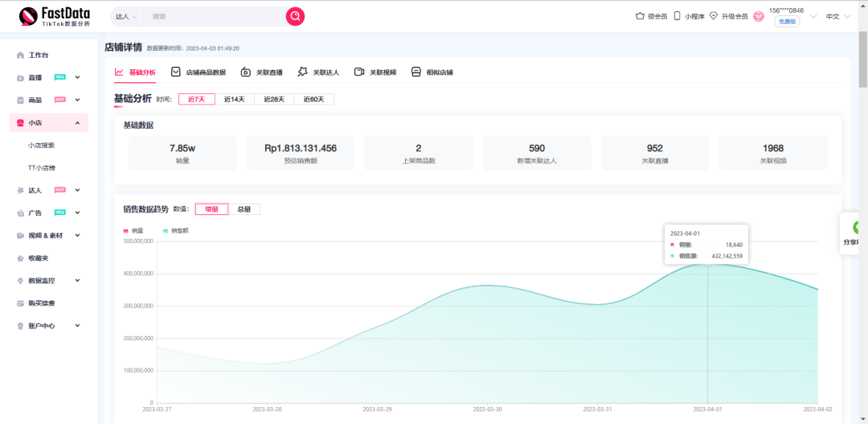The image size is (868, 424).
Task: Click the 视频 & 素材 sidebar icon
Action: [20, 236]
